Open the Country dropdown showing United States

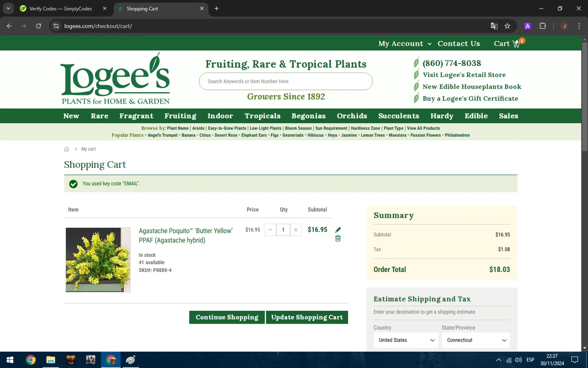click(x=406, y=340)
